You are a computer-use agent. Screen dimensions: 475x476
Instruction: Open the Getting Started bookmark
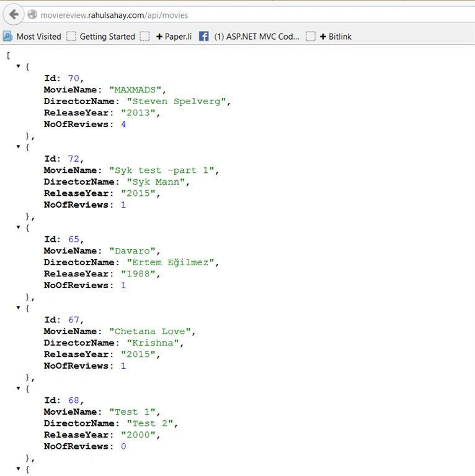click(x=107, y=37)
